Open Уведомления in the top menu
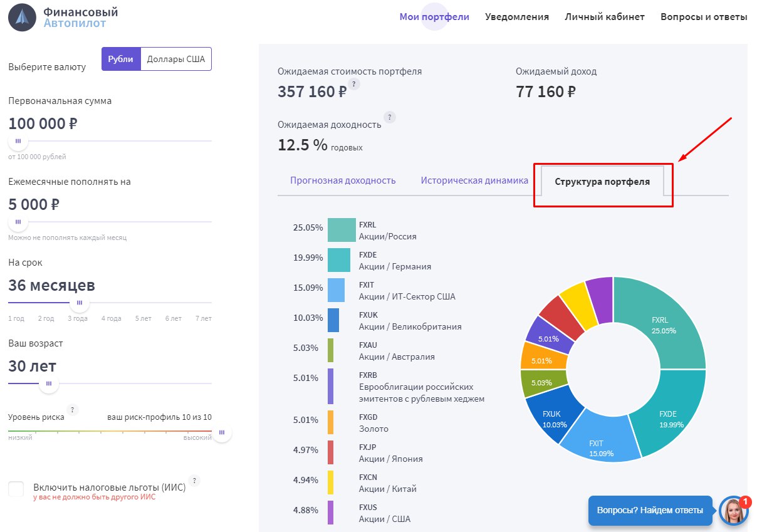 517,17
